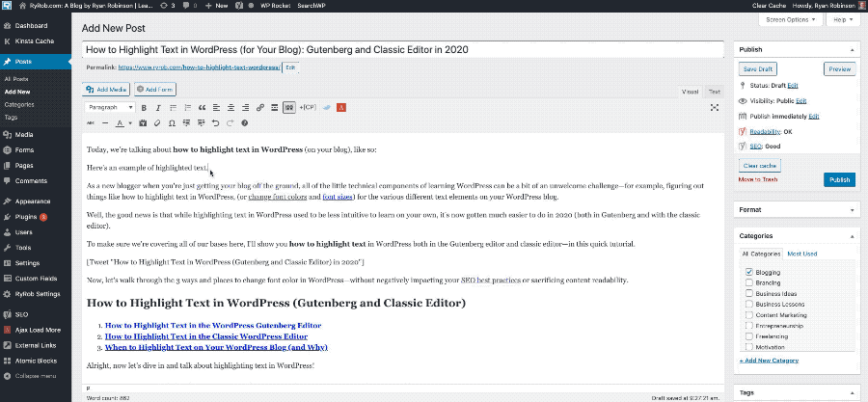
Task: Undo the last edit
Action: tap(215, 123)
